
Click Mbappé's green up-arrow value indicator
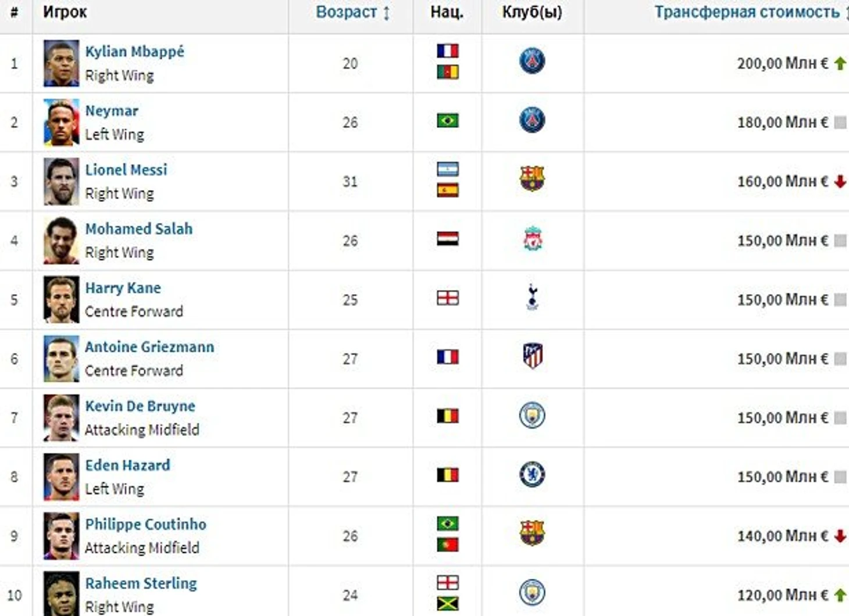840,63
